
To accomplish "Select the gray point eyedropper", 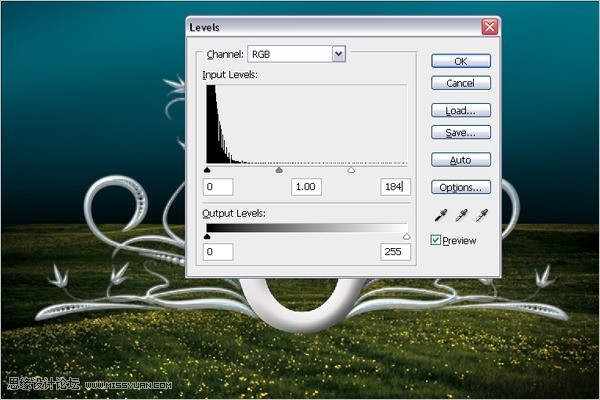I will (461, 216).
